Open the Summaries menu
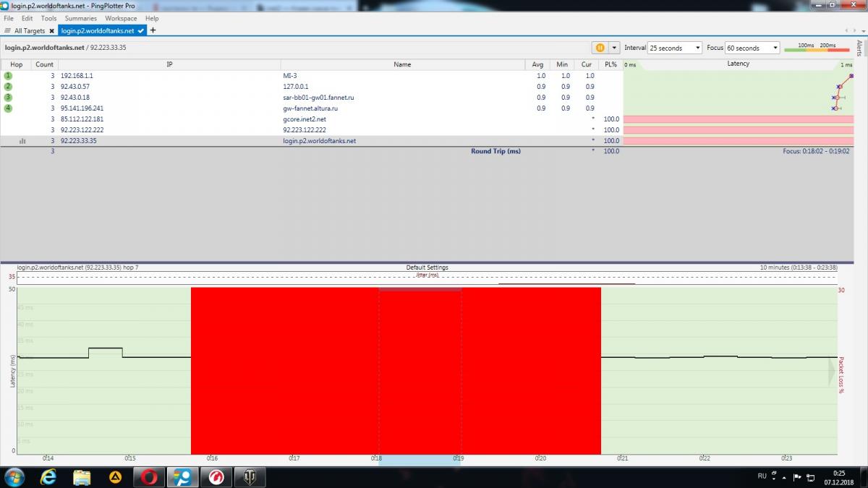This screenshot has width=868, height=488. [x=81, y=18]
